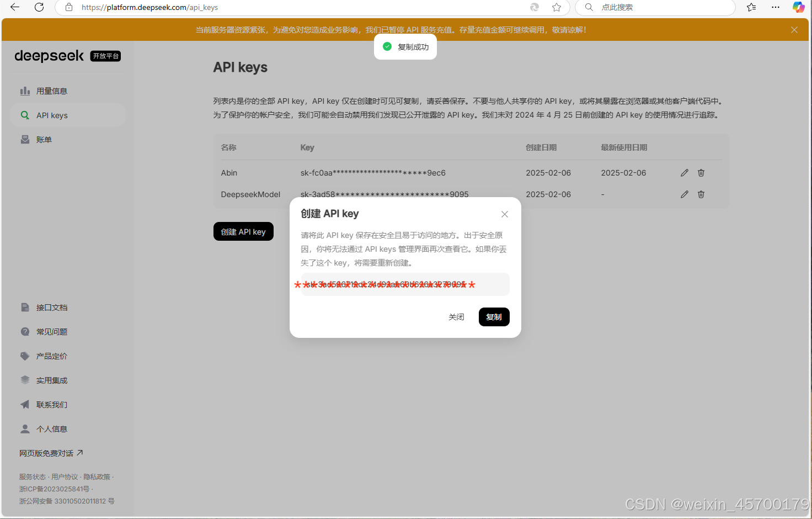Open the 服务状态 footer link
812x519 pixels.
(33, 477)
